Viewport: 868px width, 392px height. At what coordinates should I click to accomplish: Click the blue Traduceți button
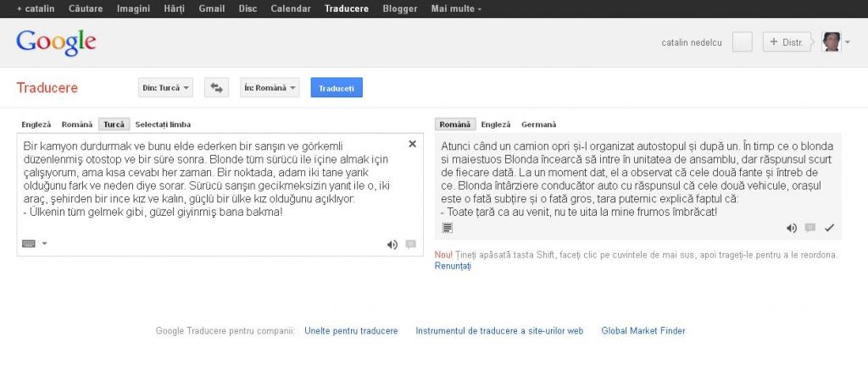point(337,87)
